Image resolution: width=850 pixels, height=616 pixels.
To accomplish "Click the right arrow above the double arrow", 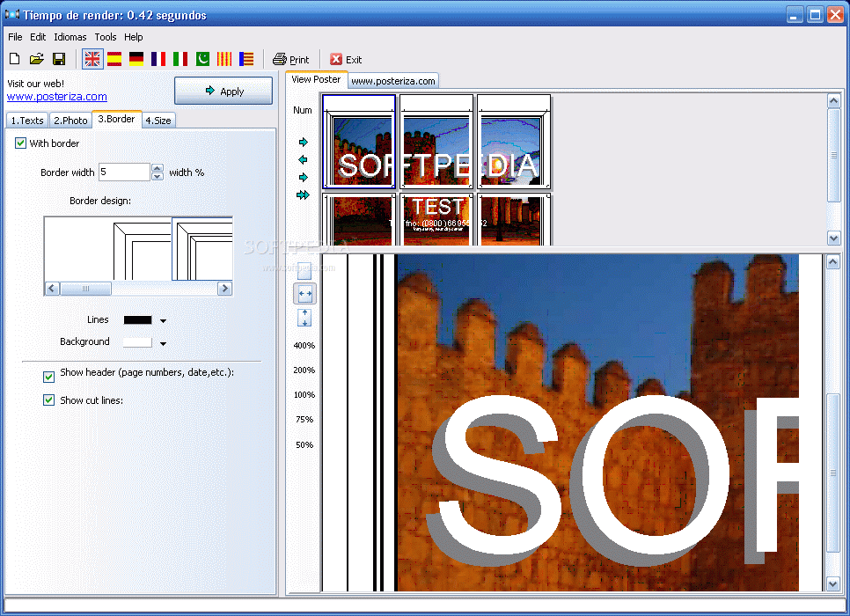I will pos(303,177).
